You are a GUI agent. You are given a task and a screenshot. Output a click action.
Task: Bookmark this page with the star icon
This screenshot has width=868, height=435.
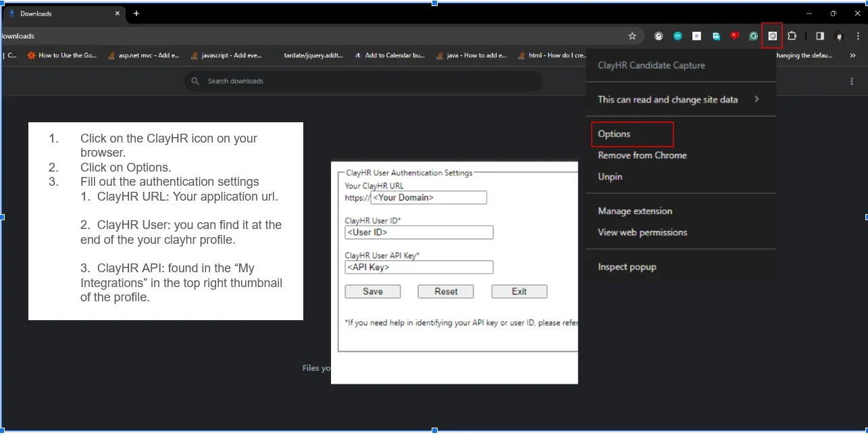[x=632, y=36]
